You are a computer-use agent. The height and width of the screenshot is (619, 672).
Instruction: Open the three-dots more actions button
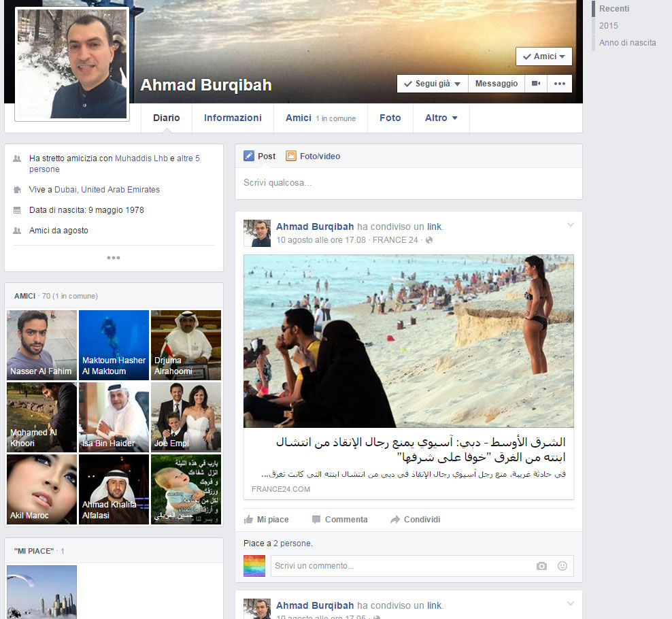(560, 84)
